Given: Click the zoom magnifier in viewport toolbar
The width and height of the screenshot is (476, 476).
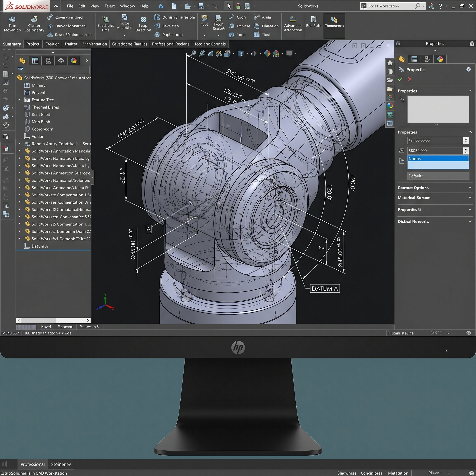Looking at the screenshot, I should click(x=193, y=53).
